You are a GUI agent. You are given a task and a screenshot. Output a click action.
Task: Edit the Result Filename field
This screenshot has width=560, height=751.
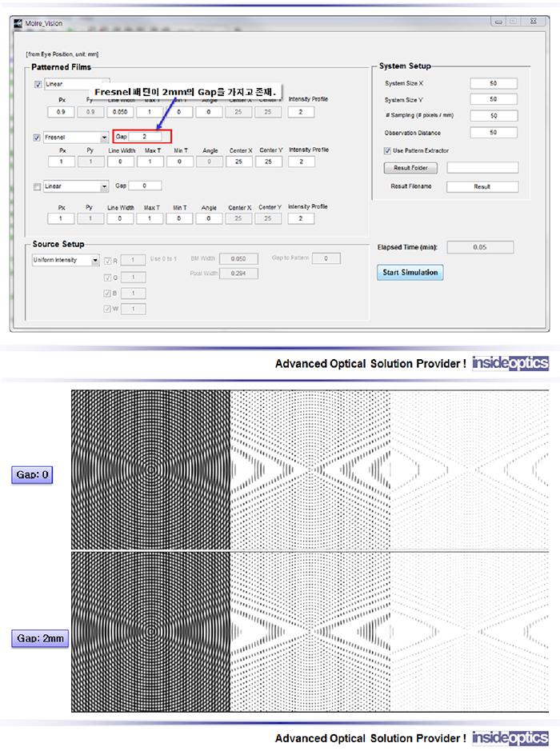point(482,186)
